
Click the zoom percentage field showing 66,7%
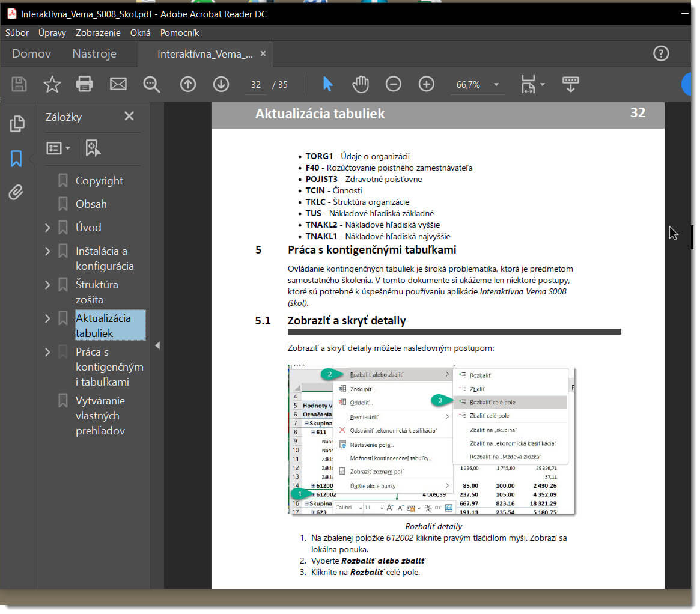[468, 84]
